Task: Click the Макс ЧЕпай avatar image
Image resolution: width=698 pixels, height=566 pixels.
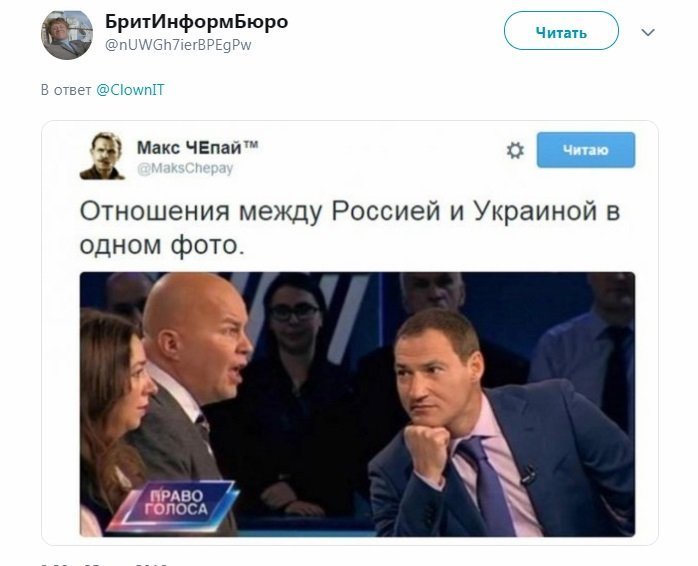Action: click(102, 155)
